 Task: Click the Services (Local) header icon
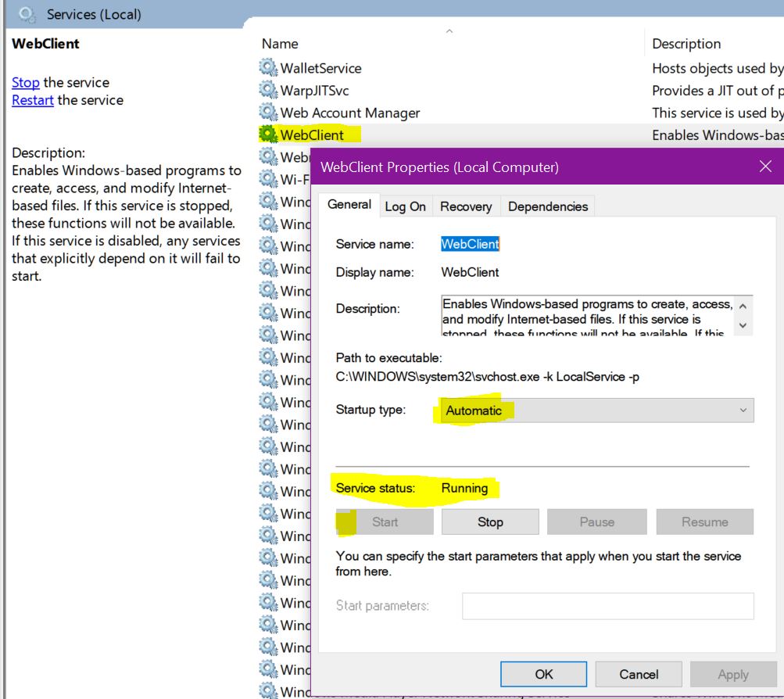[x=27, y=15]
